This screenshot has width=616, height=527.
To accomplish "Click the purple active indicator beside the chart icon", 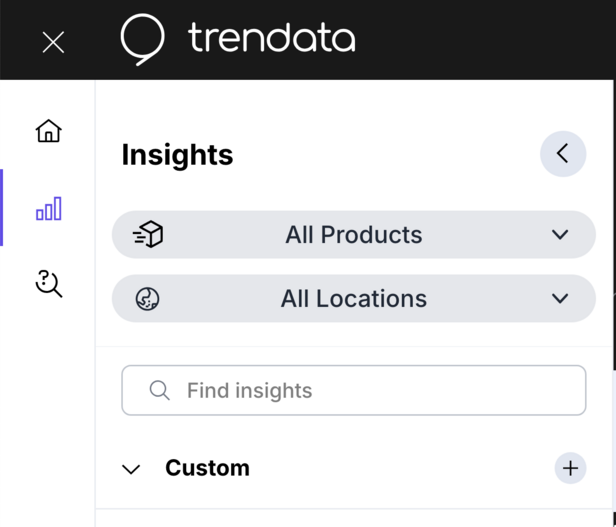I will point(2,208).
